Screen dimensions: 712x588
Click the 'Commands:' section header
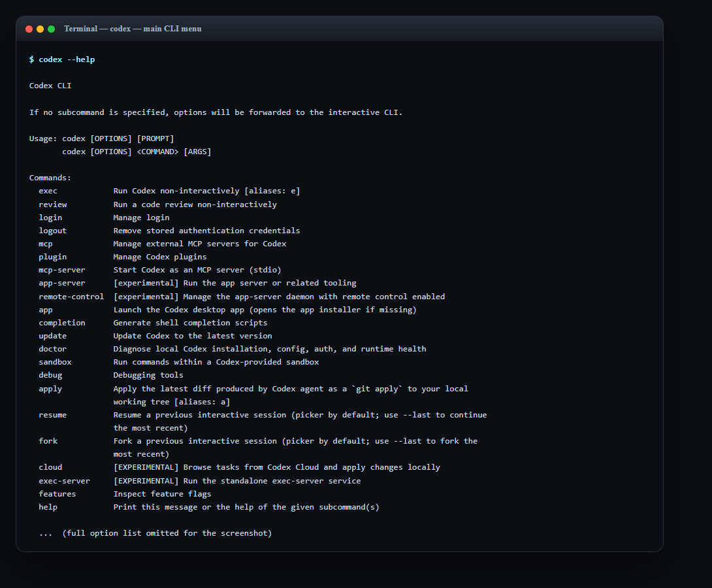pyautogui.click(x=50, y=178)
